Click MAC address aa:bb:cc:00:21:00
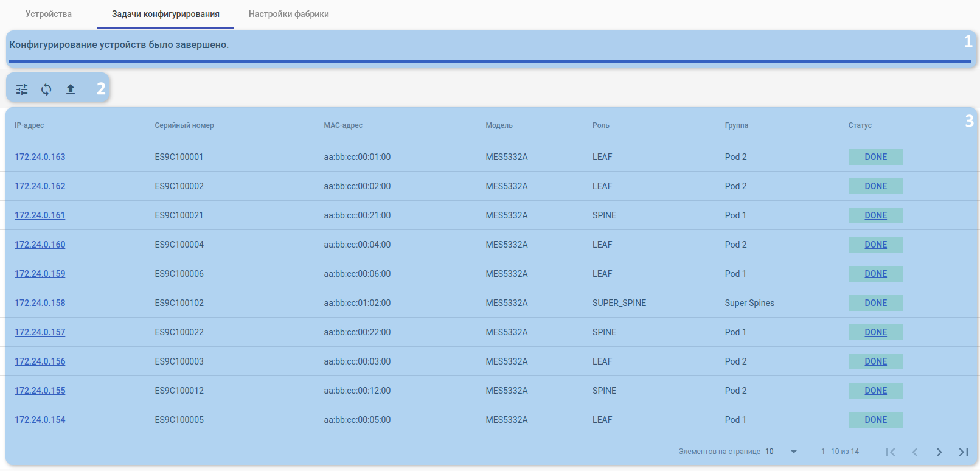The image size is (980, 471). (x=357, y=215)
